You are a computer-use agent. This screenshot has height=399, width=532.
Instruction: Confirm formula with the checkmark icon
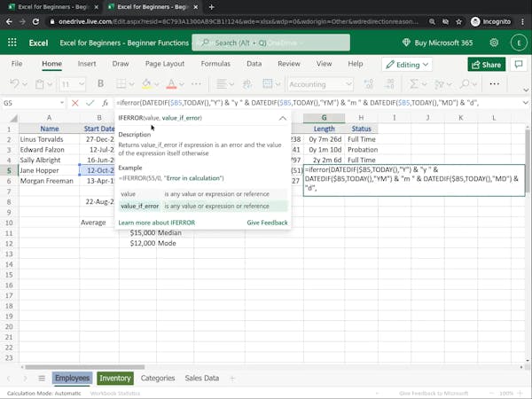pyautogui.click(x=90, y=103)
